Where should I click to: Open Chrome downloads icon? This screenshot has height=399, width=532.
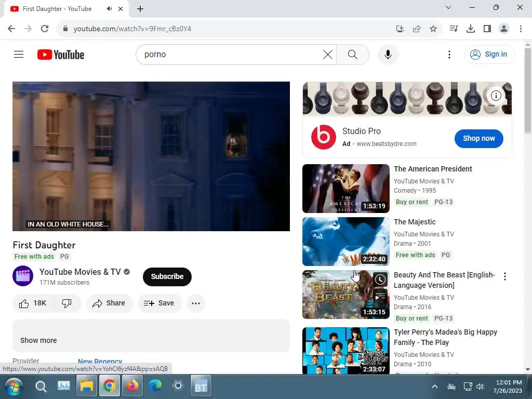click(x=470, y=29)
